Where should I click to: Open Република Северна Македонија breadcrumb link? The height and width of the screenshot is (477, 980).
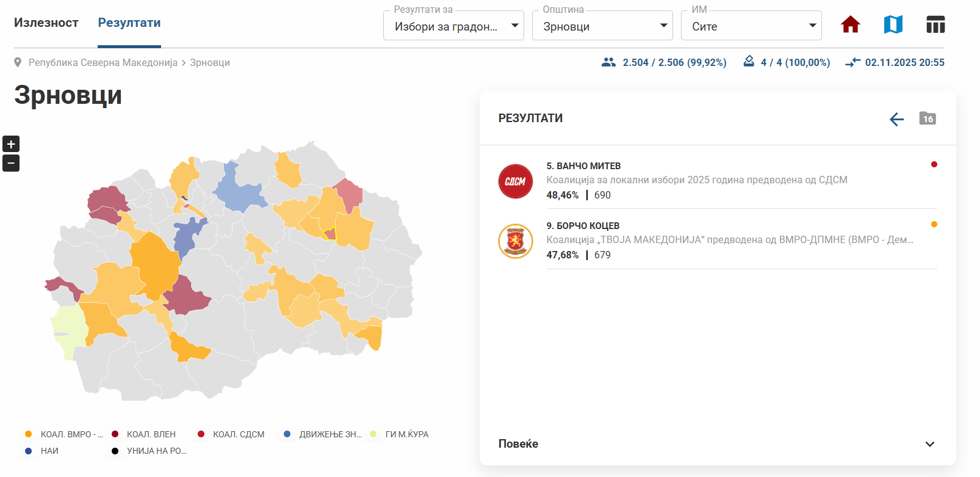coord(103,62)
